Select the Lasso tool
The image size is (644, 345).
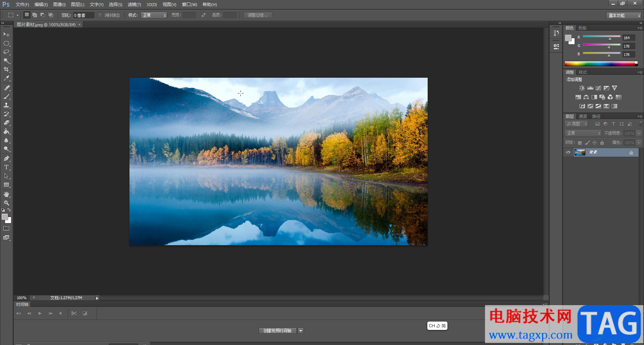pyautogui.click(x=6, y=52)
